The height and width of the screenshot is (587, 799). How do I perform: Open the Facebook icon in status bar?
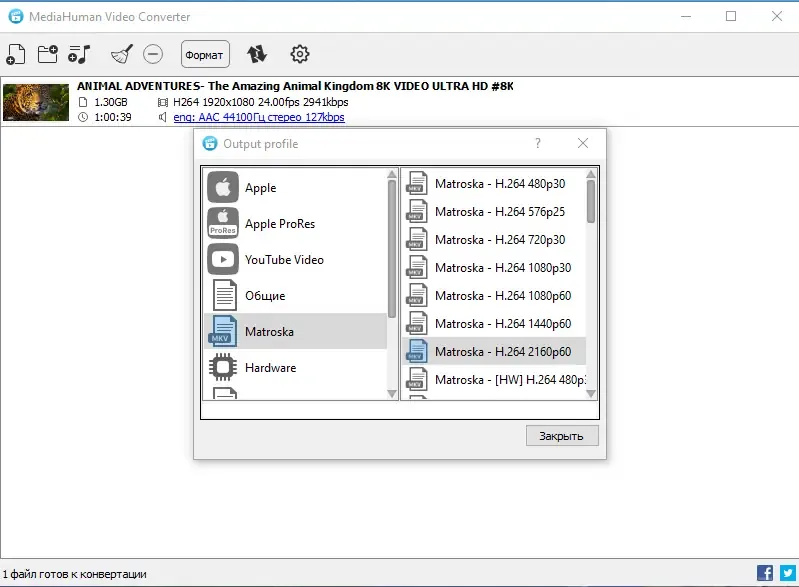click(x=765, y=573)
